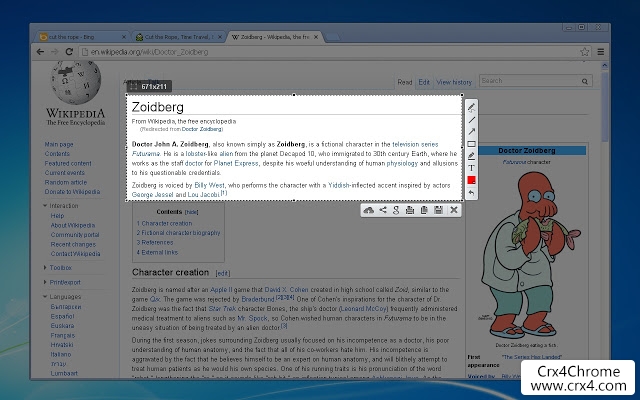Open the Billy West link
The height and width of the screenshot is (400, 640).
[x=209, y=185]
